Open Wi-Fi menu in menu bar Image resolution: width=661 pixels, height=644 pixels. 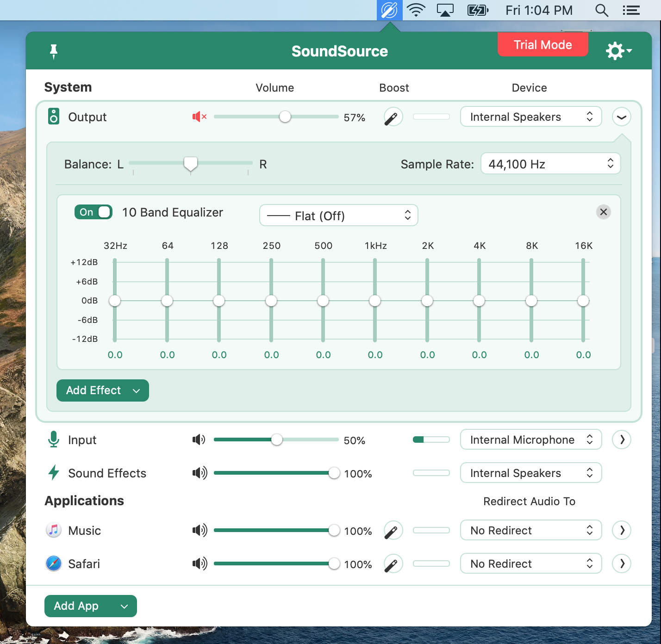tap(416, 10)
